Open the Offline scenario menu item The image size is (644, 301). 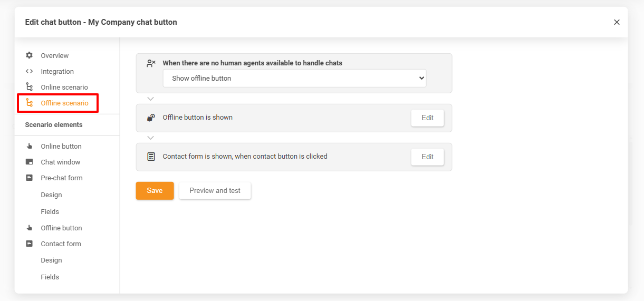click(x=64, y=103)
